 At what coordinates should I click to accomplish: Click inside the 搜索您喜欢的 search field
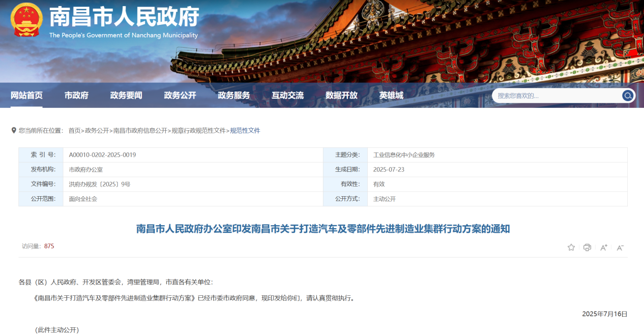tap(554, 95)
